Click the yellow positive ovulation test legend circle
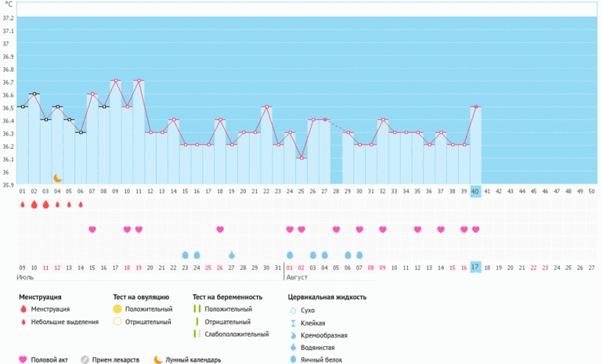This screenshot has height=364, width=603. (117, 309)
